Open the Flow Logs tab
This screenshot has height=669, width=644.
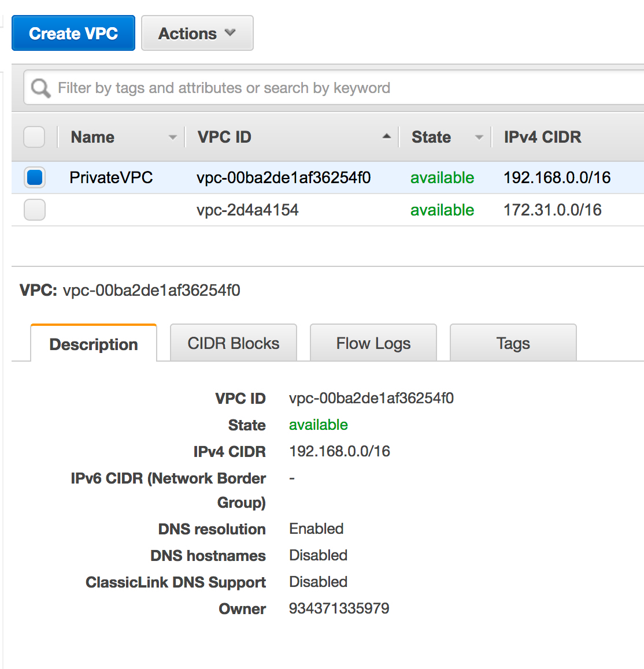tap(373, 343)
